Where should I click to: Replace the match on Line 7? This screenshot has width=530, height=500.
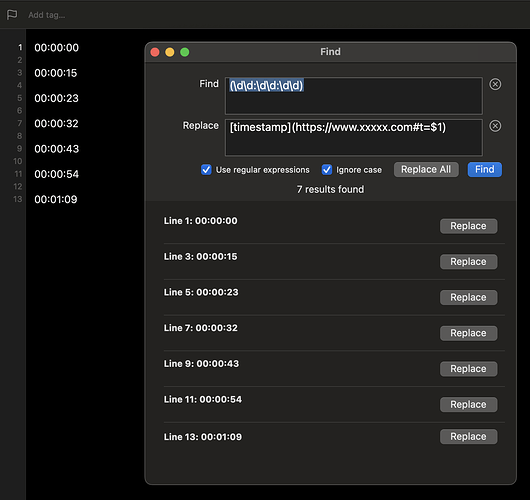[468, 333]
